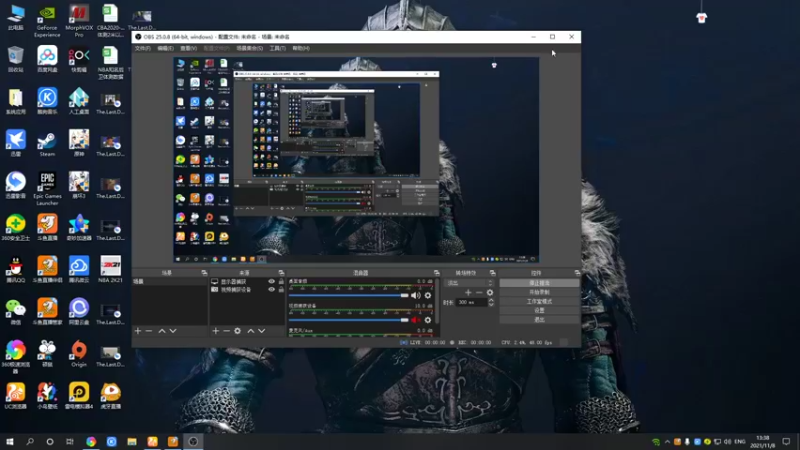
Task: Click the transition duration 300 ms field
Action: tap(471, 302)
